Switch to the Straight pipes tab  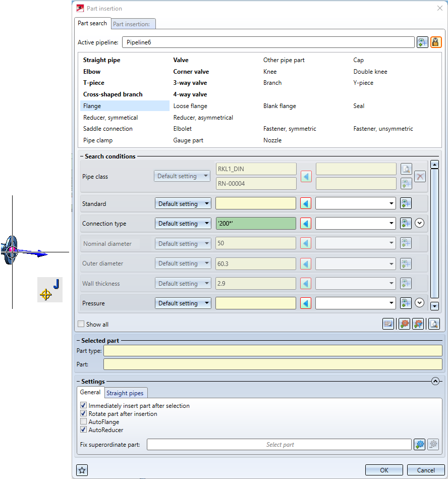(125, 393)
